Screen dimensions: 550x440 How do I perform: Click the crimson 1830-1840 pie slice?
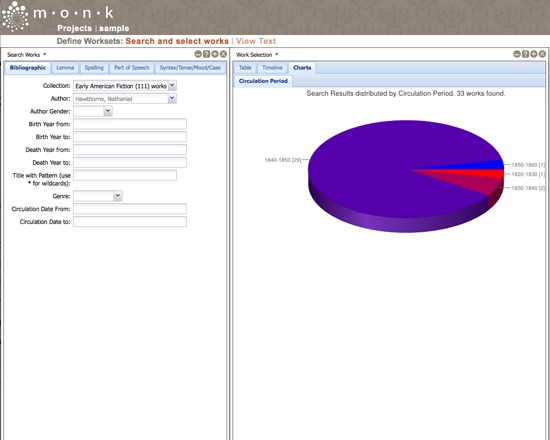[x=481, y=185]
